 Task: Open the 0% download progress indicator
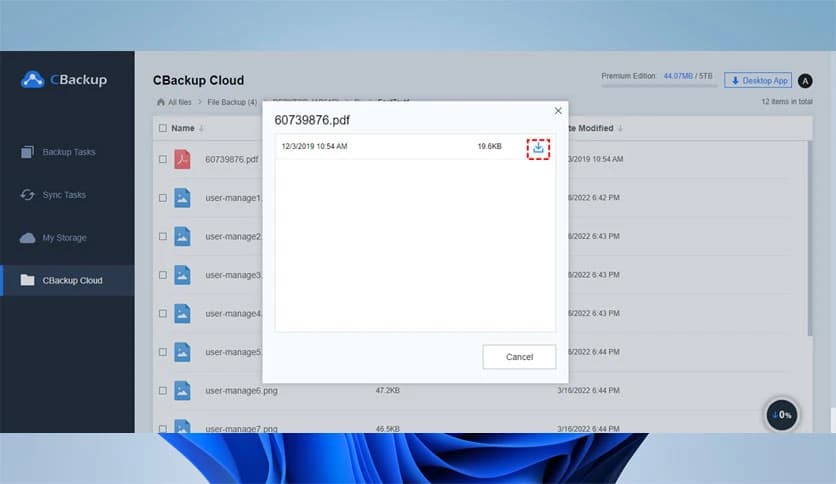point(782,415)
